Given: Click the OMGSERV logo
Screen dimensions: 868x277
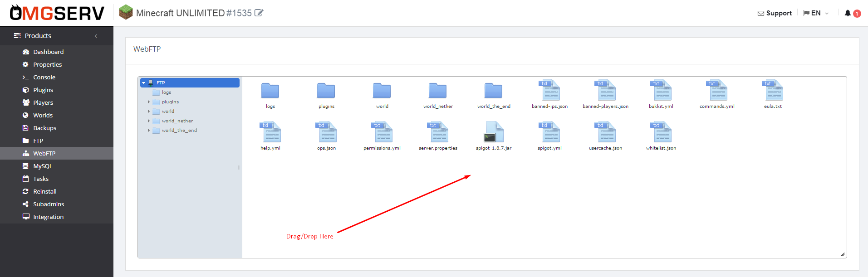Looking at the screenshot, I should tap(57, 13).
